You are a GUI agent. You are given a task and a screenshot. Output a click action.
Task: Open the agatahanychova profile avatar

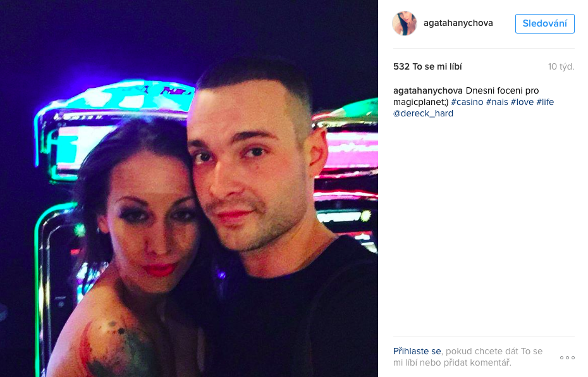pos(404,23)
